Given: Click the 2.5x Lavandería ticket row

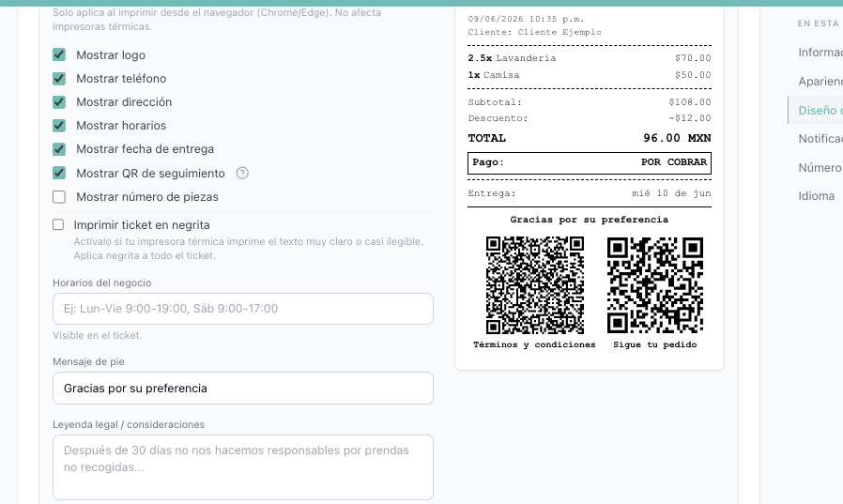Looking at the screenshot, I should click(x=590, y=58).
